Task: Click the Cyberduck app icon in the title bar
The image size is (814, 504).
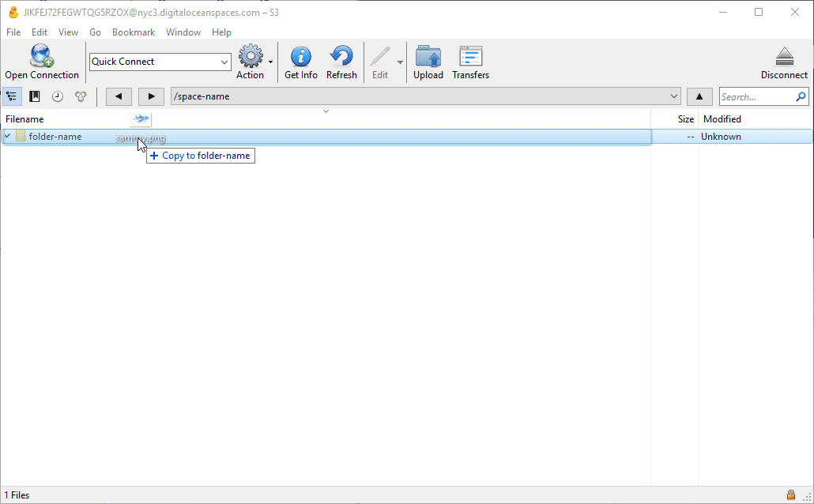Action: (13, 13)
